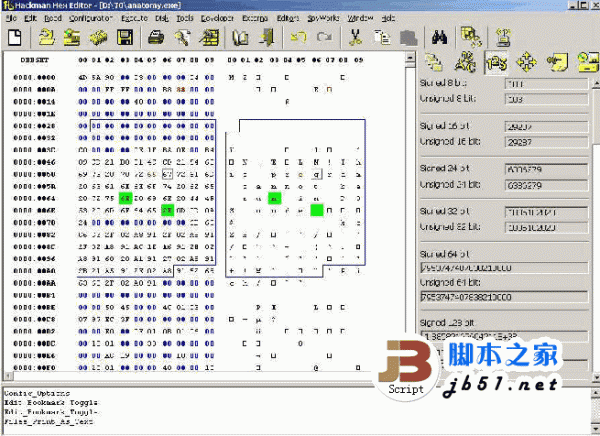
Task: Click the last side panel icon
Action: click(588, 62)
